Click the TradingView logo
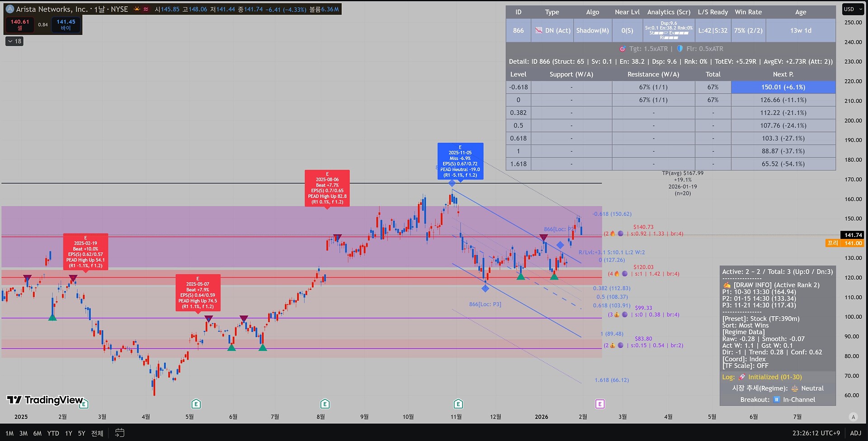Viewport: 868px width, 441px height. (45, 400)
